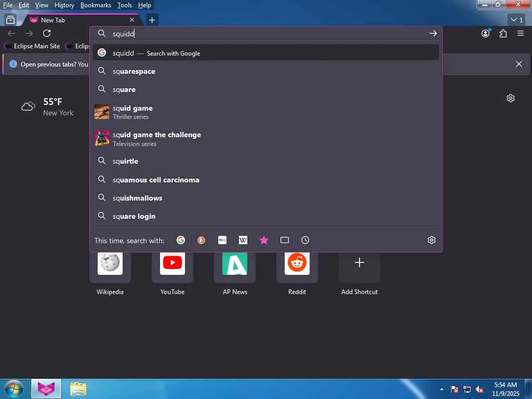Open the Eclipse Main Site bookmark
This screenshot has width=532, height=399.
[x=32, y=46]
